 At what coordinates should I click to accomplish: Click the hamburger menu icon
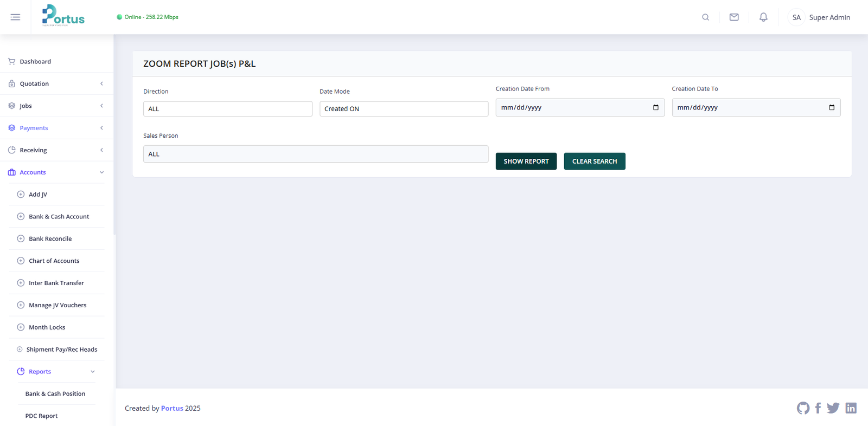click(x=15, y=17)
